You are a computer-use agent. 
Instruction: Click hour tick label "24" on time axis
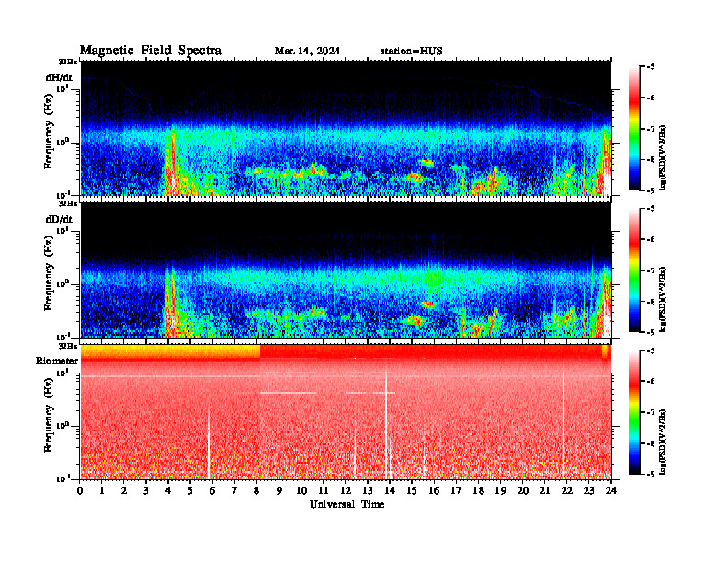click(611, 490)
